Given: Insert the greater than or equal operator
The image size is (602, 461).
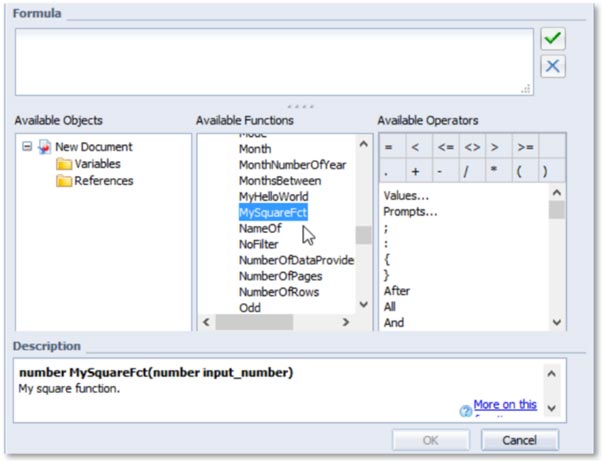Looking at the screenshot, I should 525,147.
